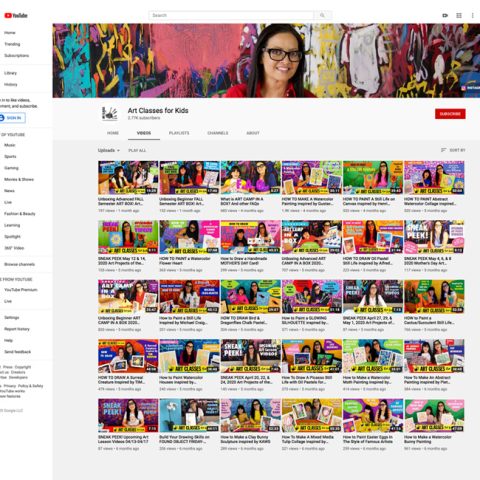Click the search magnifier button
The image size is (480, 480).
(322, 15)
